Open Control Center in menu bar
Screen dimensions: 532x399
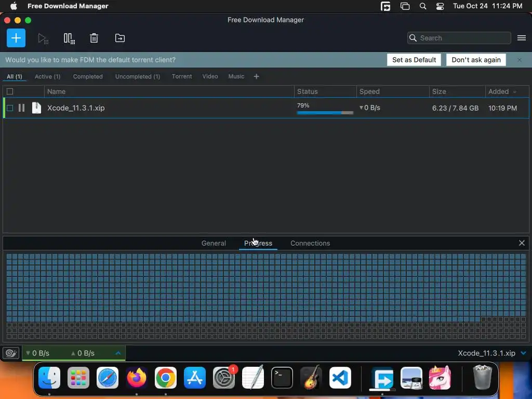[440, 6]
